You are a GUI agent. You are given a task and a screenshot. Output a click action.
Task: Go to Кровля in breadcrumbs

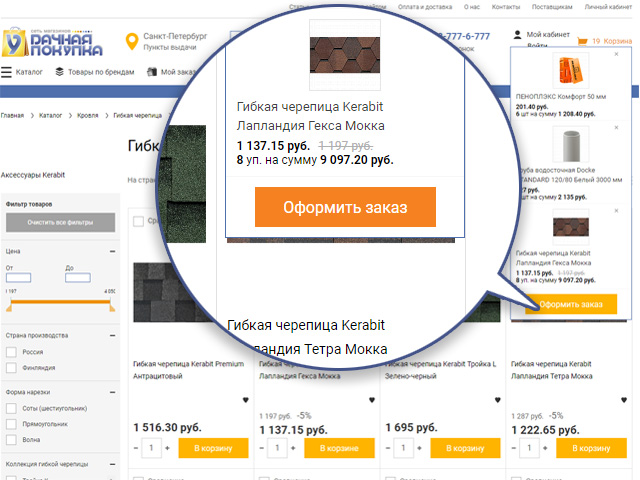tap(88, 116)
